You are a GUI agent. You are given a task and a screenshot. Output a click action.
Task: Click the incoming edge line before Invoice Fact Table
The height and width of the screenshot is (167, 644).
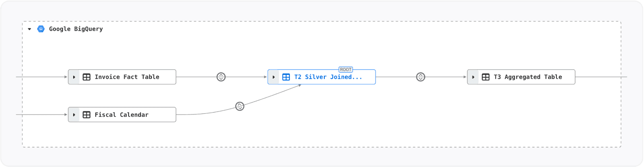pos(40,77)
